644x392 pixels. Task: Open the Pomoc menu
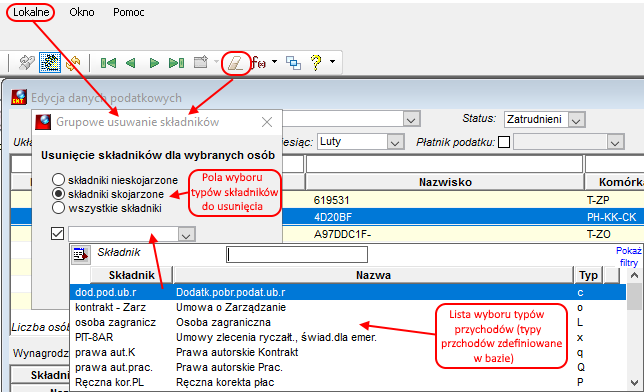tap(129, 12)
